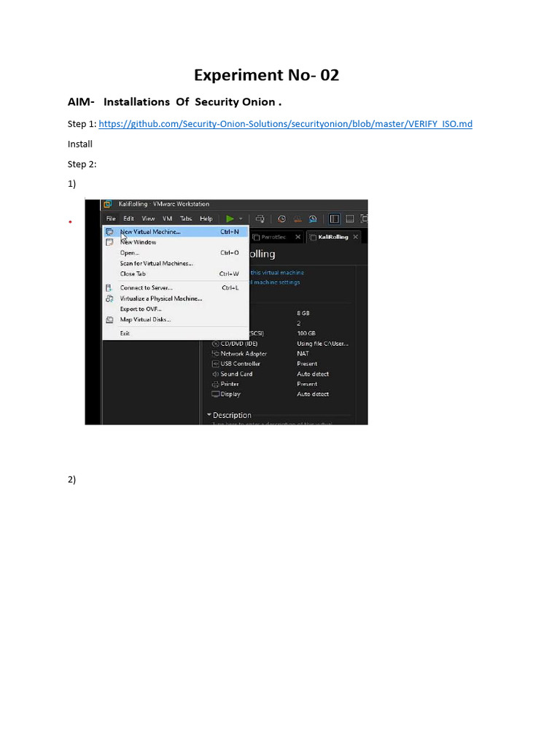Select New Virtual Machine... menu entry
Image resolution: width=560 pixels, height=747 pixels.
[x=176, y=232]
